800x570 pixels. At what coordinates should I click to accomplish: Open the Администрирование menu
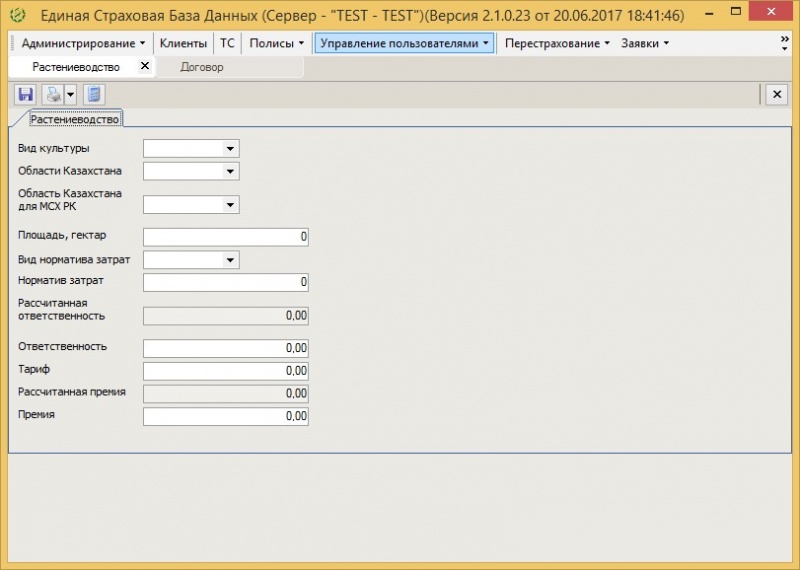click(82, 44)
